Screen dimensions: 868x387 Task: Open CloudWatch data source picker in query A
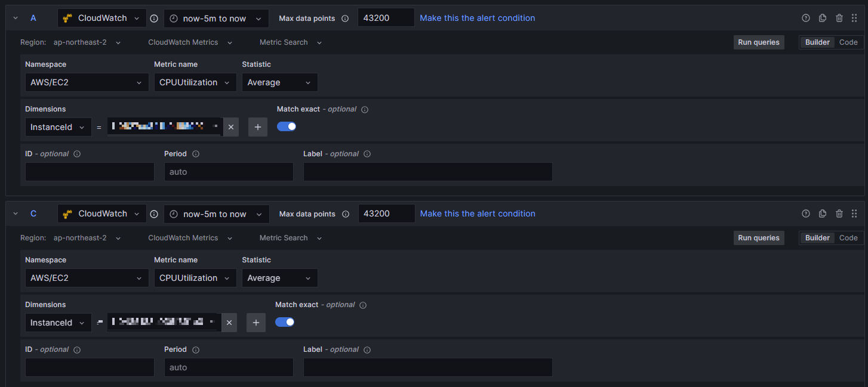pyautogui.click(x=102, y=18)
